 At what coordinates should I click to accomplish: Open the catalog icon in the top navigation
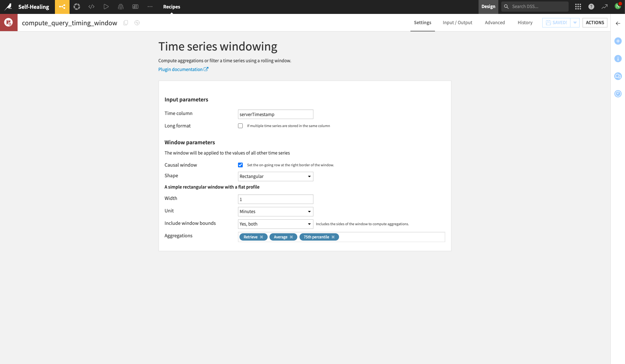click(x=121, y=7)
